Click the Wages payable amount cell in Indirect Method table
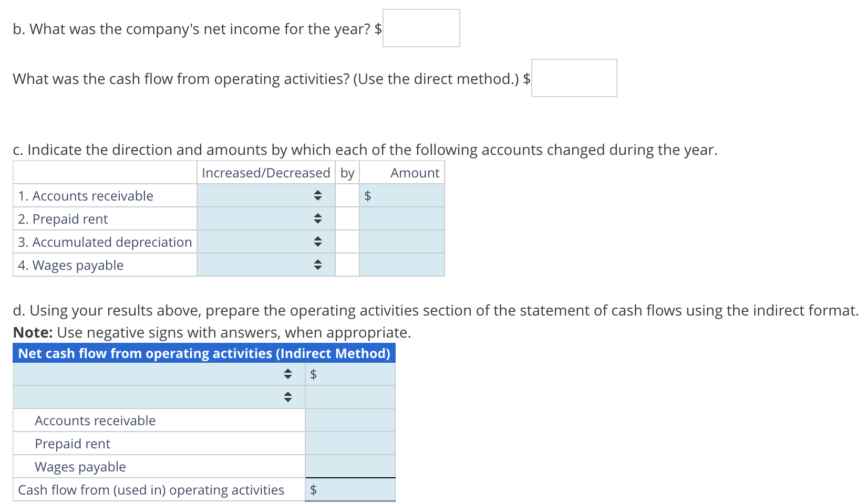Viewport: 867px width, 504px height. click(x=349, y=466)
